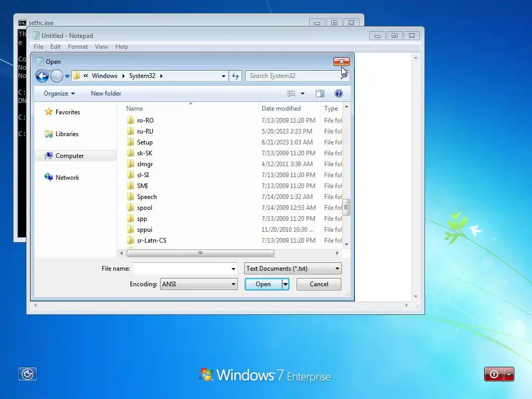The image size is (532, 399).
Task: Expand the arrow after Windows breadcrumb
Action: pos(124,76)
